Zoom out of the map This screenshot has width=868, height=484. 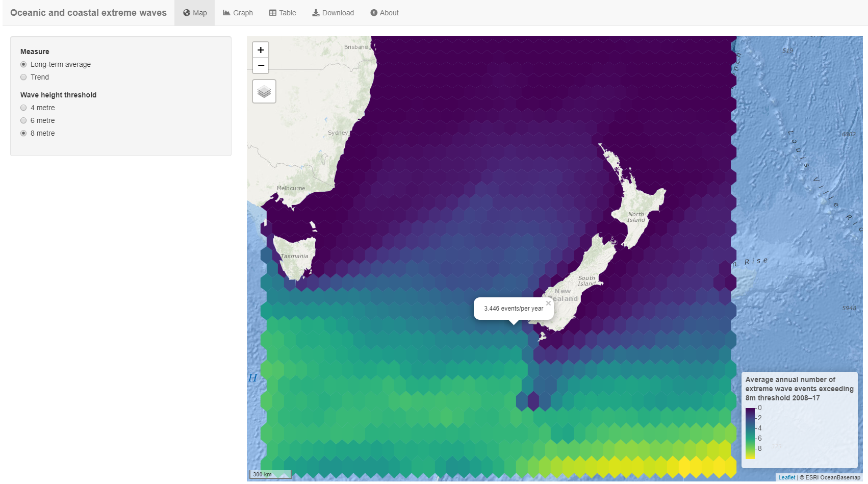pos(261,65)
